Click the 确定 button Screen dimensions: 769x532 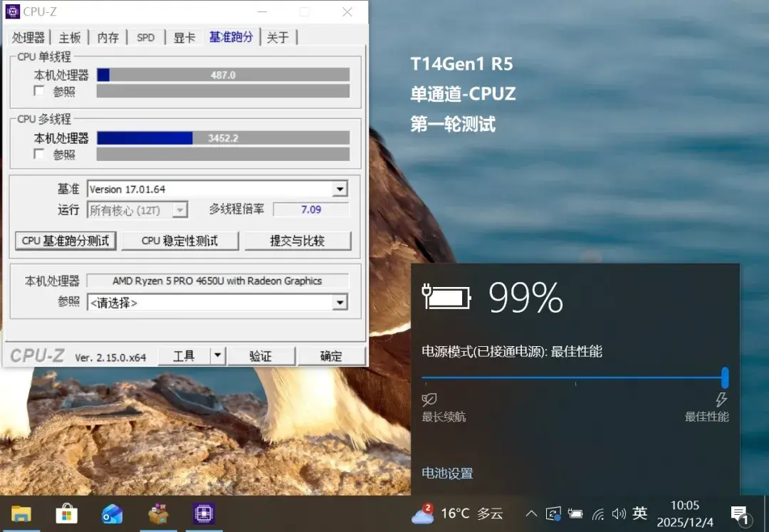[x=331, y=355]
